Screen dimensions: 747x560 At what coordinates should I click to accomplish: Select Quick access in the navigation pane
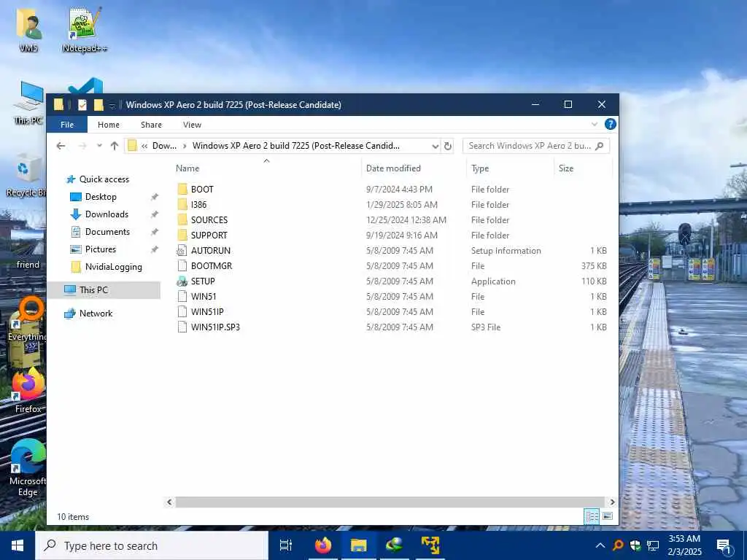[x=104, y=179]
